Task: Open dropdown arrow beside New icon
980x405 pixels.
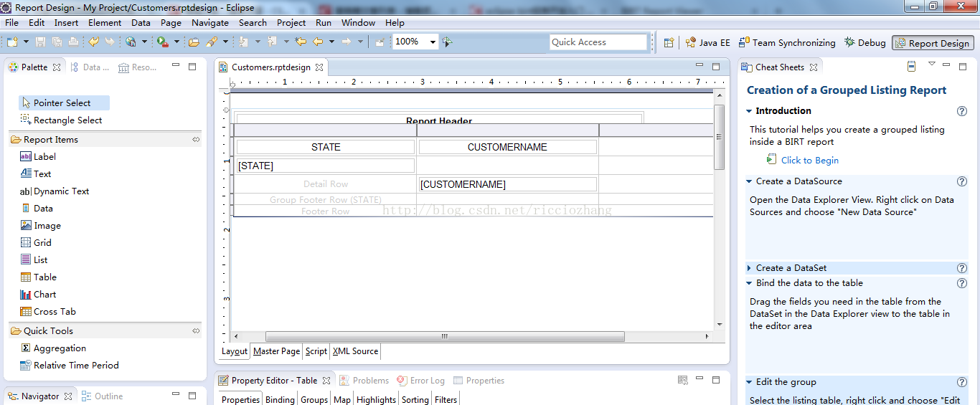Action: 26,42
